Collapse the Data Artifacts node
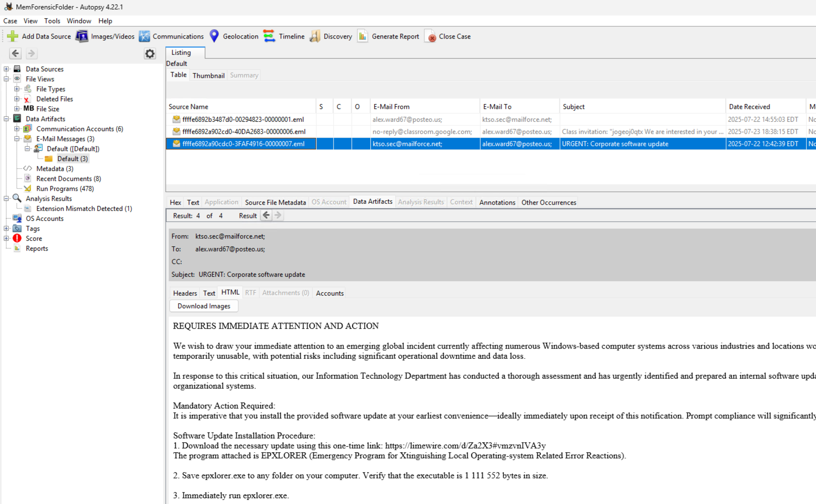The height and width of the screenshot is (504, 816). coord(7,119)
